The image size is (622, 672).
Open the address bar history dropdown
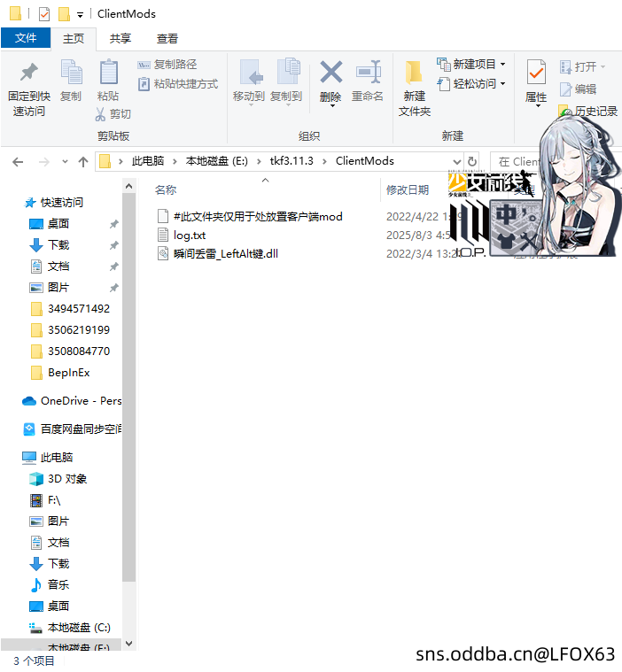click(x=457, y=161)
